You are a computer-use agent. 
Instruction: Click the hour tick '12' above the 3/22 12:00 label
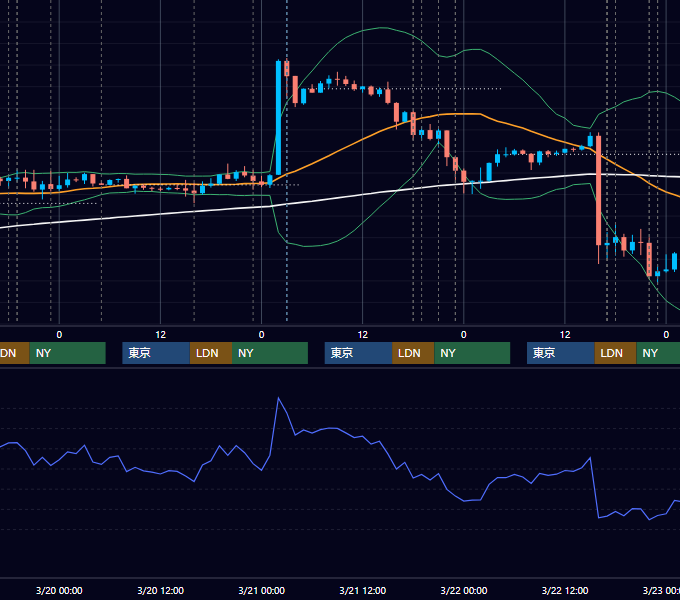[x=565, y=334]
